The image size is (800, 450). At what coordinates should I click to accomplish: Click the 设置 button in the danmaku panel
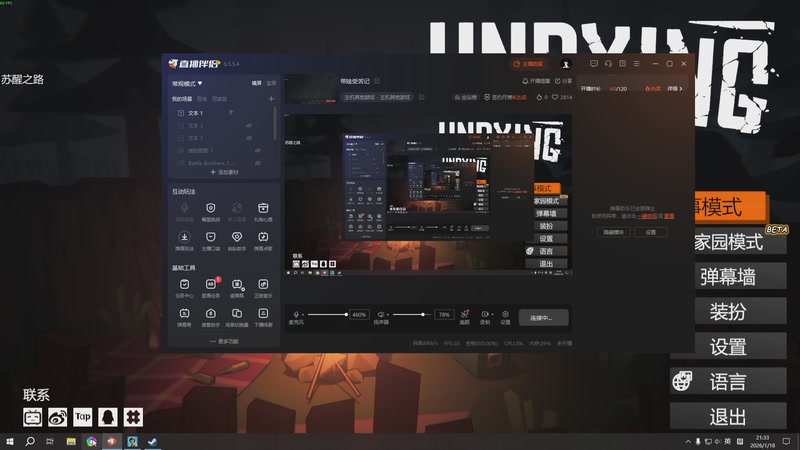(651, 232)
